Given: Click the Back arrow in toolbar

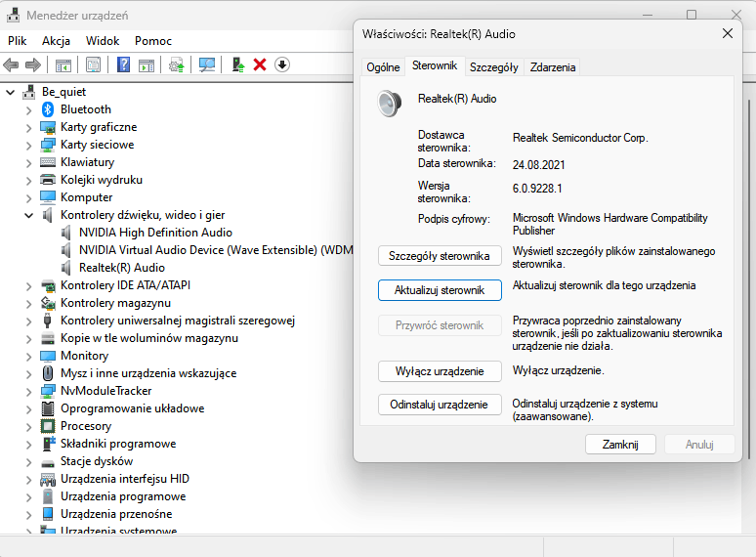Looking at the screenshot, I should (11, 64).
